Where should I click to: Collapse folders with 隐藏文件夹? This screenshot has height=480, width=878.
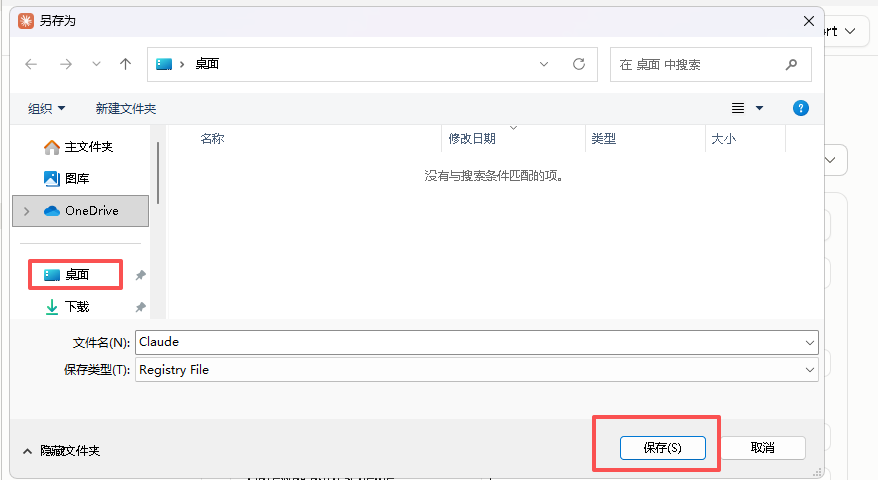point(62,451)
